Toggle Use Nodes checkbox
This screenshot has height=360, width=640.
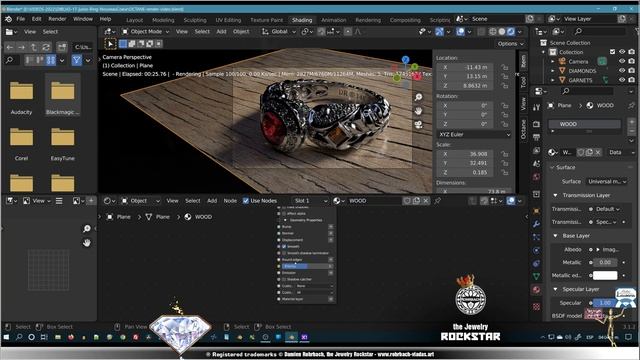246,201
